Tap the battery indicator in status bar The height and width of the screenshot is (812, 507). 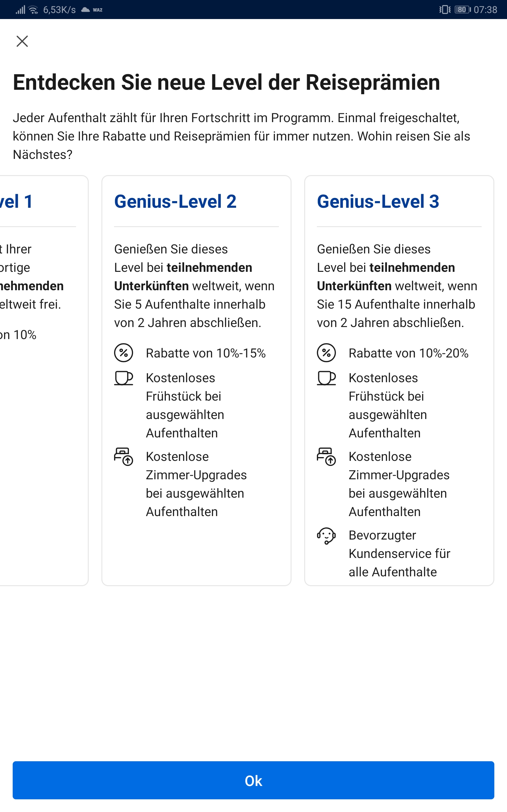(462, 10)
